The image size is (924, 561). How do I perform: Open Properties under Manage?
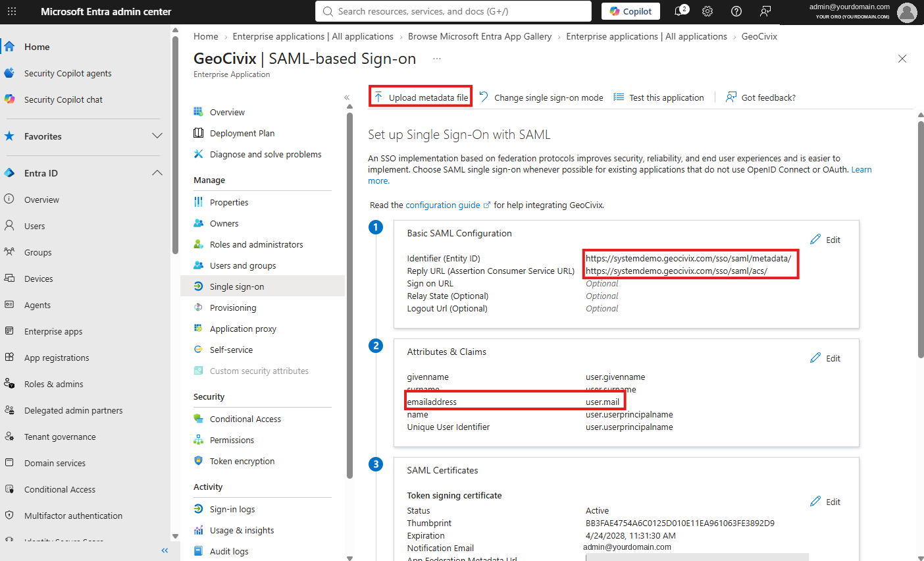229,202
